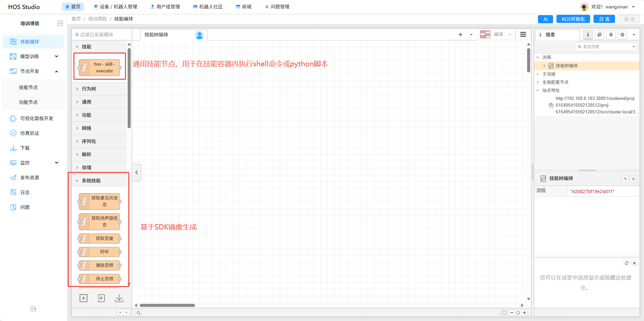Collapse the 系统技能 palette category
Image resolution: width=644 pixels, height=321 pixels.
point(91,181)
